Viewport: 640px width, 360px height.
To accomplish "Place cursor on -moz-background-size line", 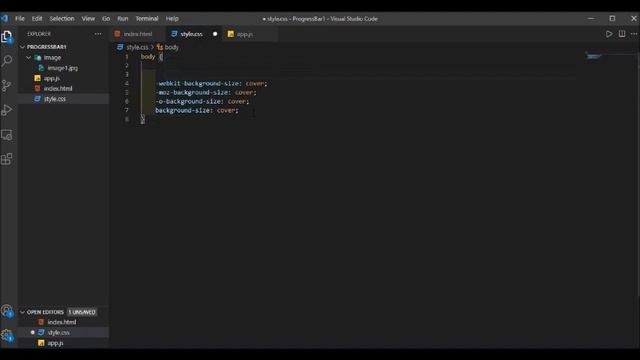I will (206, 93).
